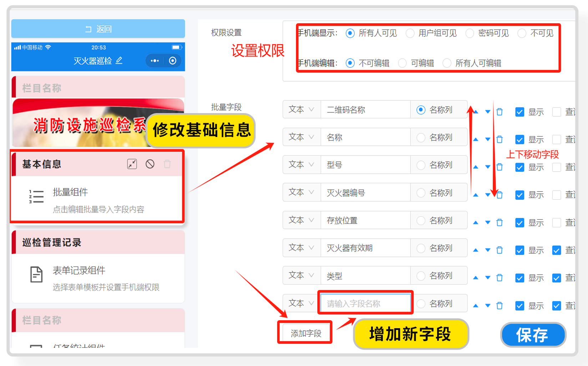Screen dimensions: 588x366
Task: Set 名称 as the 名称列
Action: (421, 137)
